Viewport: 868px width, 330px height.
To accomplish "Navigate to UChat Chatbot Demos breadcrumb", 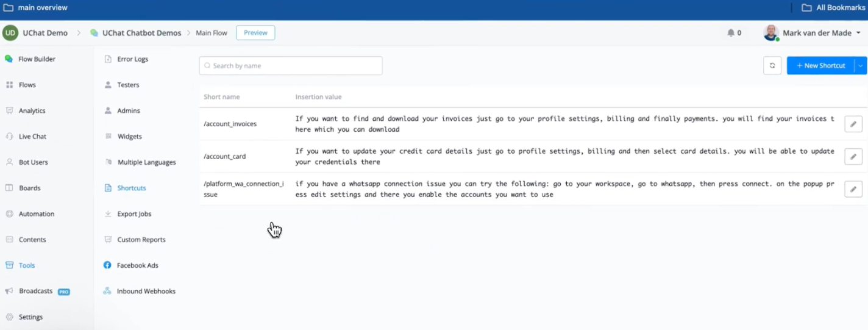I will pyautogui.click(x=141, y=33).
